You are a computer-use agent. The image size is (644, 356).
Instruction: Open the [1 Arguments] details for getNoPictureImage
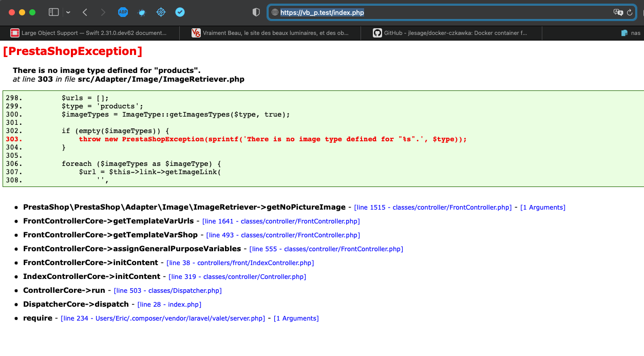coord(542,207)
